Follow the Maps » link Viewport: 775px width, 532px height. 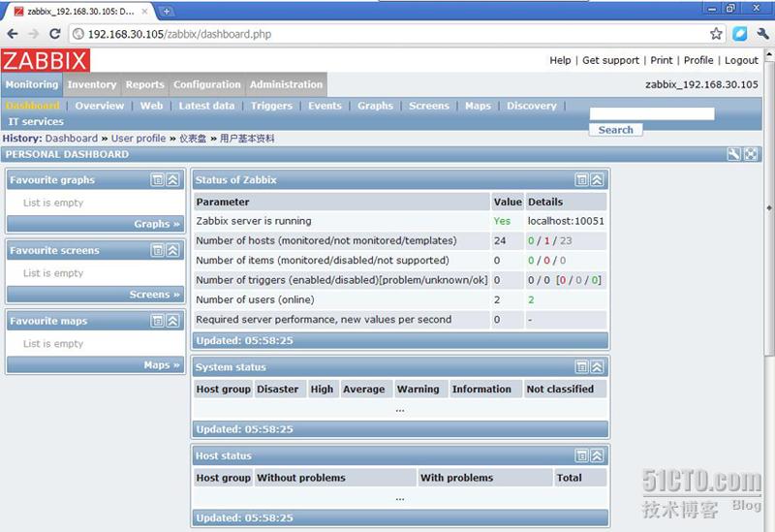(162, 365)
